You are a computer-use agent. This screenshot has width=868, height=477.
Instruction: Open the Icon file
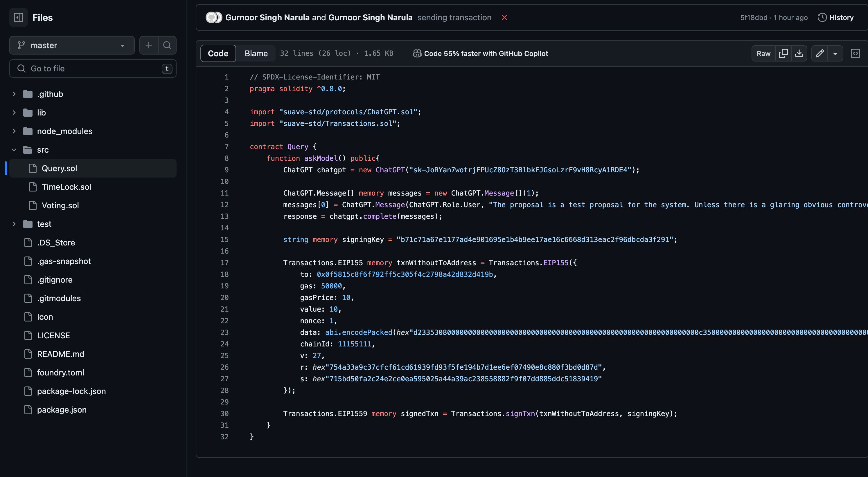45,317
